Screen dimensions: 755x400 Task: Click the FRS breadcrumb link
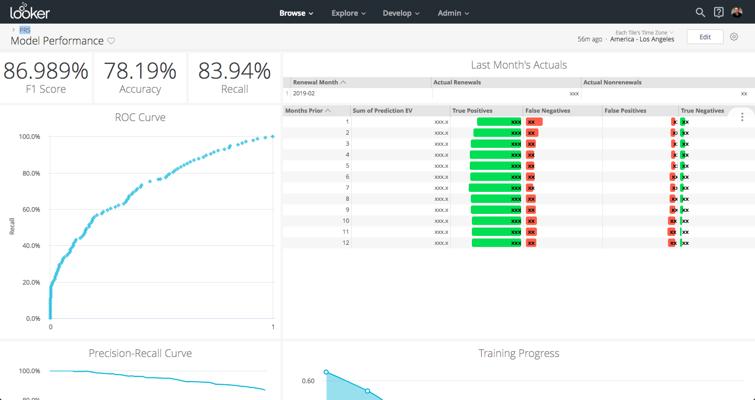[25, 30]
